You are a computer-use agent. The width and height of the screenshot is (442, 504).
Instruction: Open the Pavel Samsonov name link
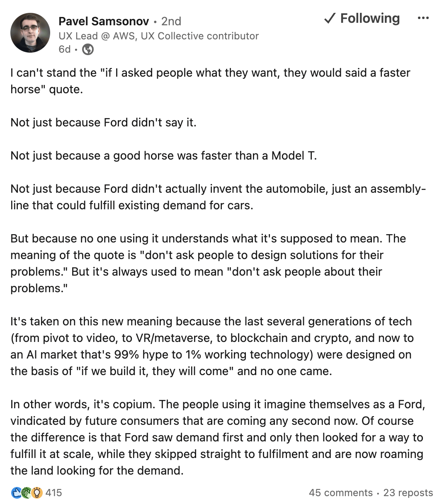click(104, 21)
